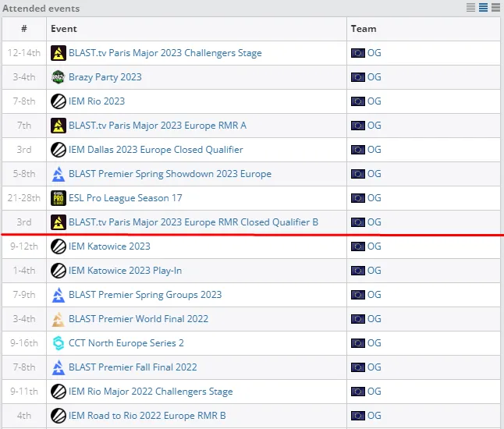Open OG team link in IEM Dallas Qualifier row
Image resolution: width=504 pixels, height=429 pixels.
(x=374, y=150)
